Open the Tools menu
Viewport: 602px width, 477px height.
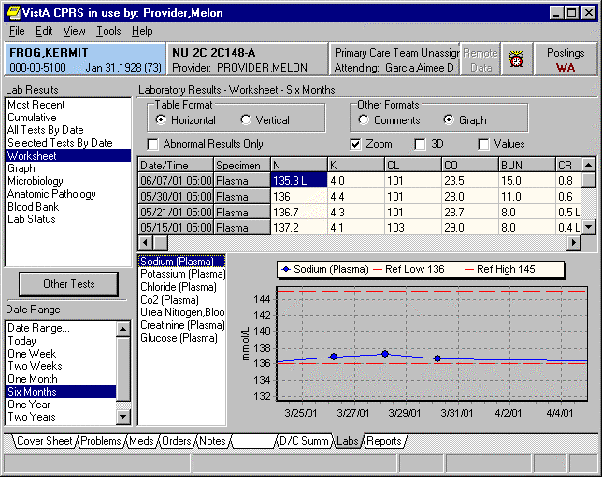(x=108, y=31)
